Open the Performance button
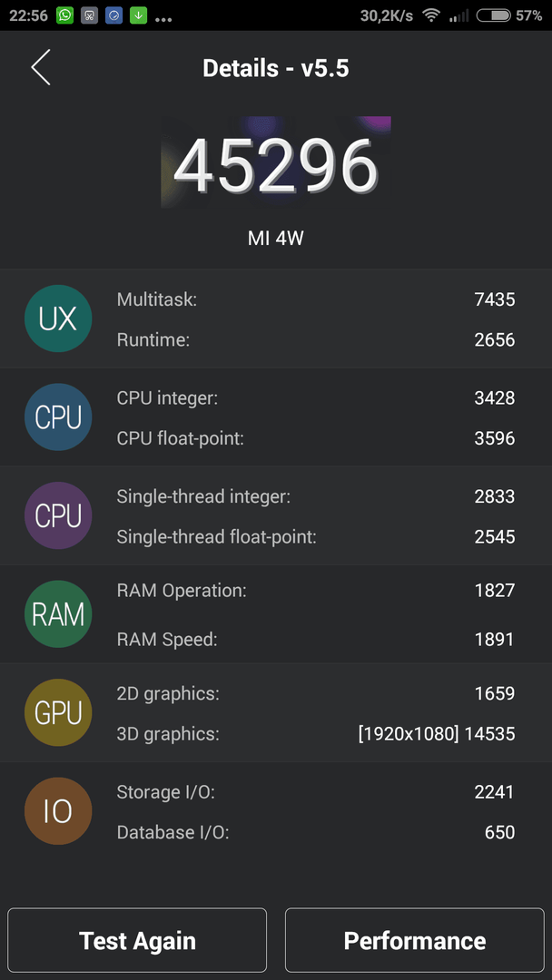Screen dimensions: 552x980 coord(415,940)
